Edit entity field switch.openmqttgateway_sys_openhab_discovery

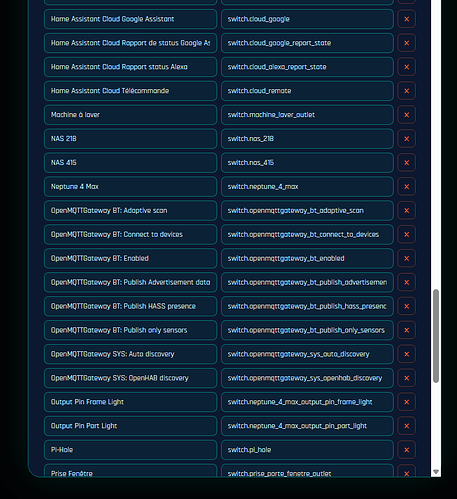pyautogui.click(x=307, y=378)
